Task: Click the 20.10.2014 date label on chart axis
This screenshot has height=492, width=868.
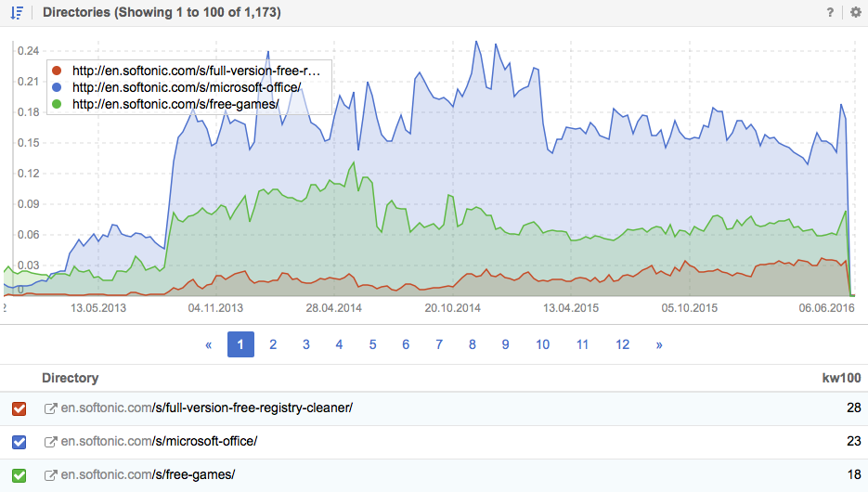Action: click(x=452, y=307)
